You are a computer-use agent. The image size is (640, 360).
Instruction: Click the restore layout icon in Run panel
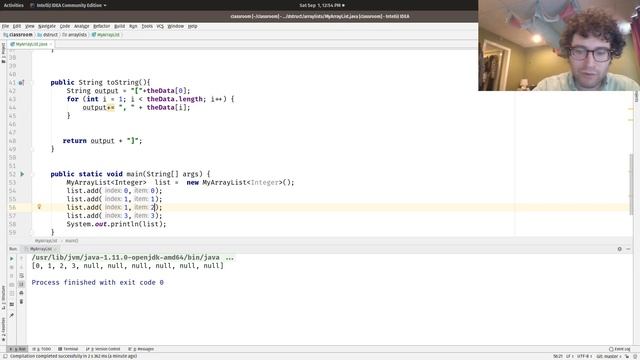click(11, 304)
